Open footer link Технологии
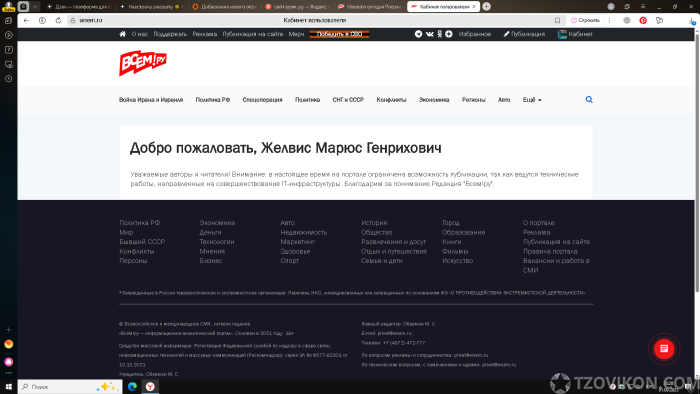 pyautogui.click(x=217, y=242)
